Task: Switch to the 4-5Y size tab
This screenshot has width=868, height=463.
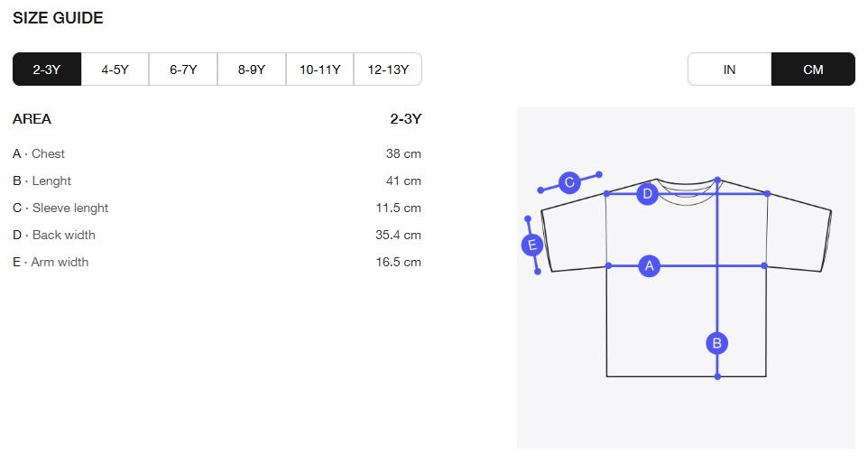Action: (x=115, y=69)
